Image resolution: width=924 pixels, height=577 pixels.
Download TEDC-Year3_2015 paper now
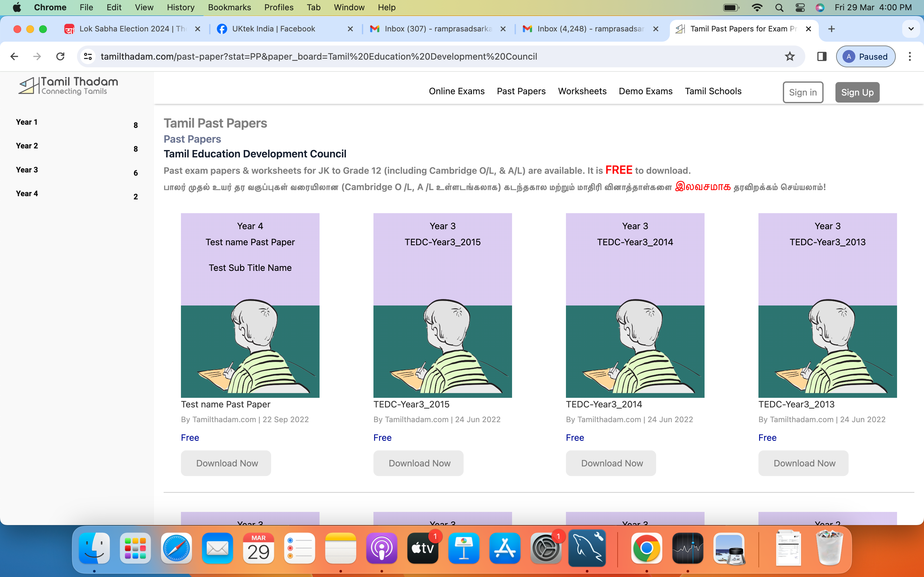coord(418,463)
